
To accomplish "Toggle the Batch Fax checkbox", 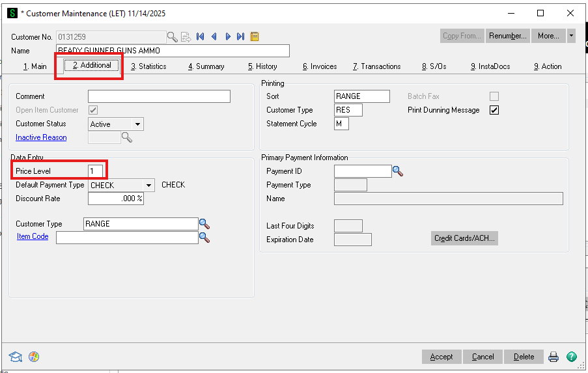I will click(494, 96).
